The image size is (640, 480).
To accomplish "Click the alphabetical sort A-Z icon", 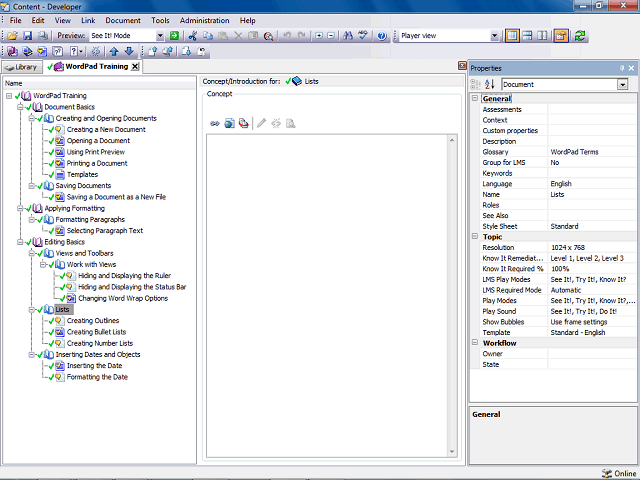I will pyautogui.click(x=490, y=84).
